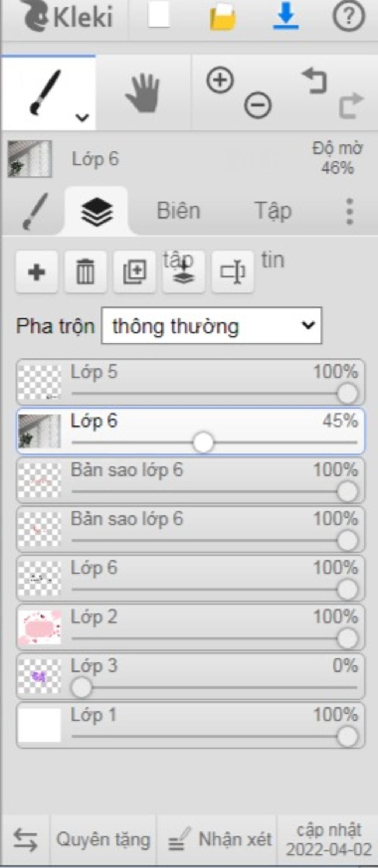
Task: Undo the last action
Action: click(315, 80)
